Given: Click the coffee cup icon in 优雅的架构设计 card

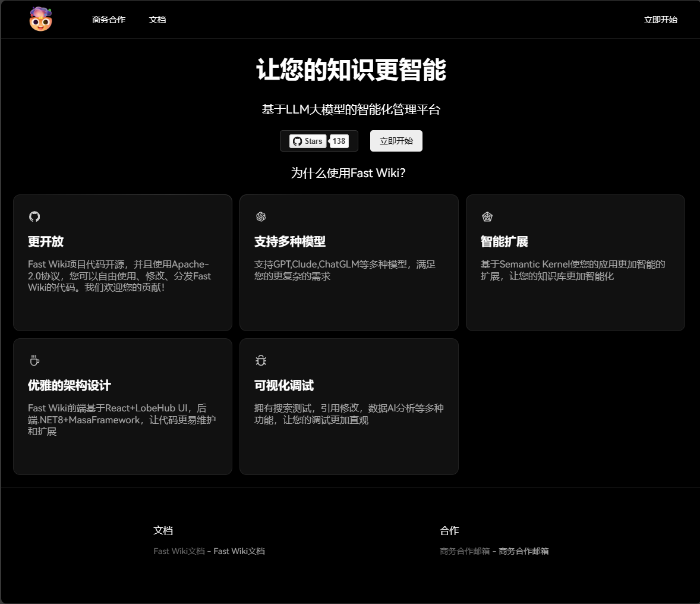Looking at the screenshot, I should coord(34,360).
